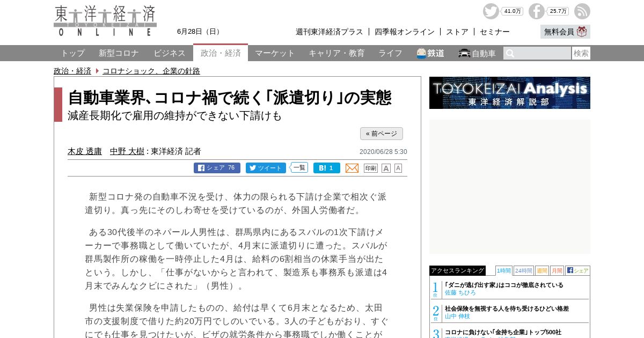Select the トップ nav tab
This screenshot has height=338, width=644.
(x=72, y=53)
